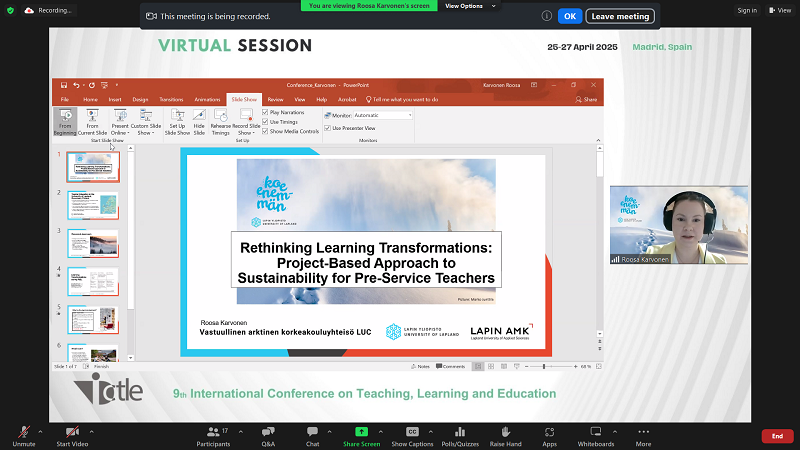This screenshot has height=450, width=800.
Task: Expand audio options arrow next to Unmute
Action: point(40,427)
